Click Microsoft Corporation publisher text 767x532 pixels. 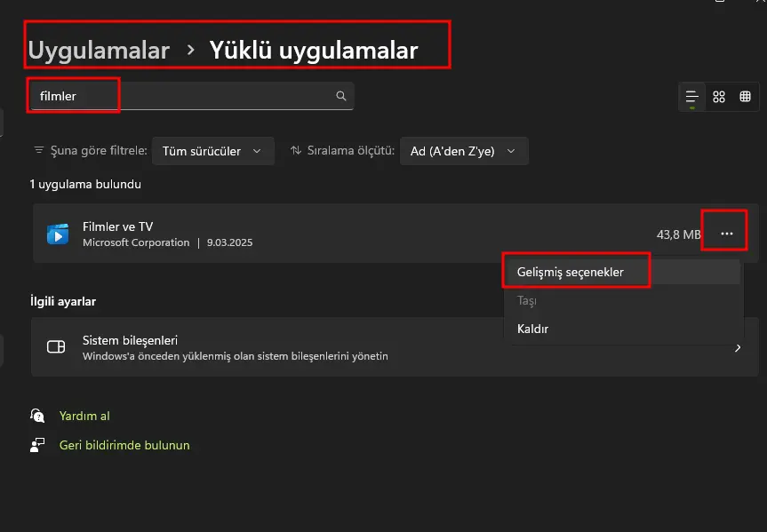click(136, 242)
